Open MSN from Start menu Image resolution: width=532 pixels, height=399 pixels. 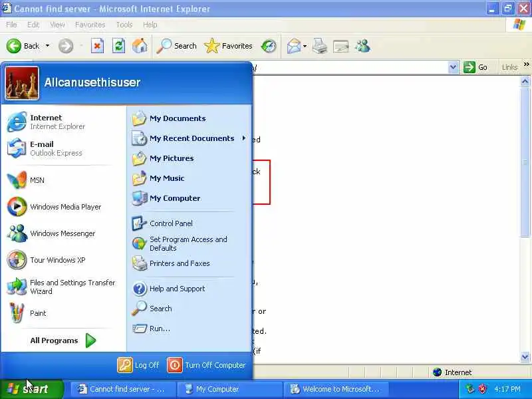tap(63, 180)
